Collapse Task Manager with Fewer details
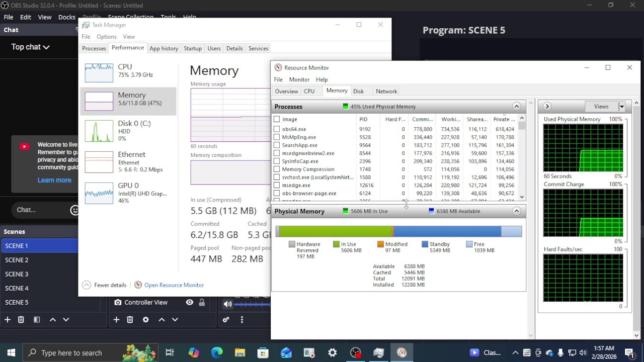 (x=104, y=285)
